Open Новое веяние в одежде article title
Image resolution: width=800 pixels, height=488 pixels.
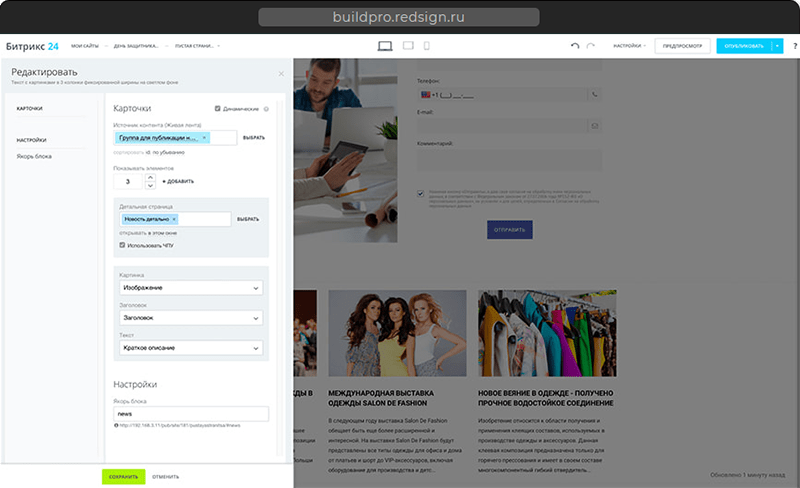pyautogui.click(x=545, y=398)
